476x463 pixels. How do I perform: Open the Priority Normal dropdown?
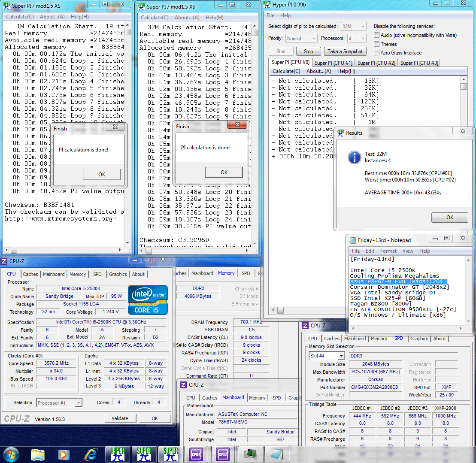click(301, 39)
